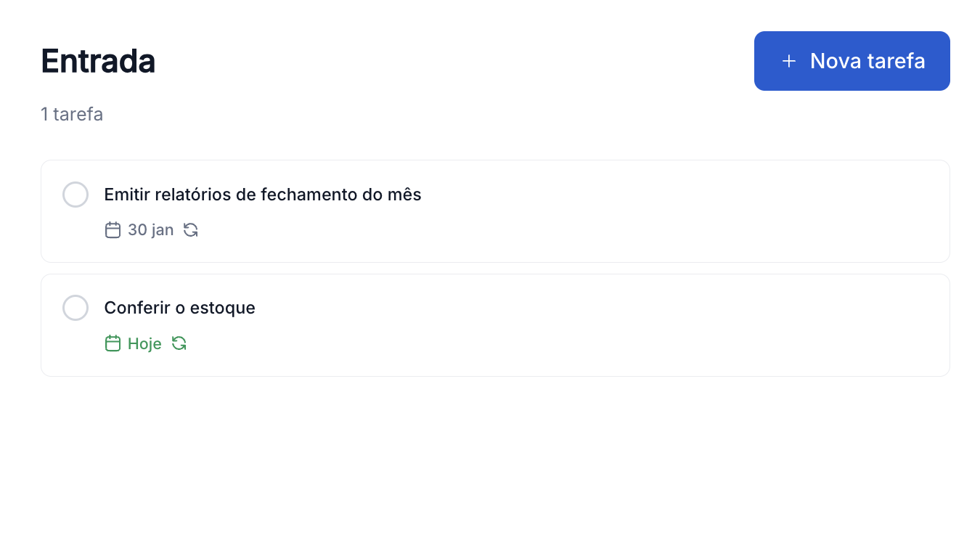Click the green calendar icon beside Hoje
980x543 pixels.
click(x=113, y=343)
